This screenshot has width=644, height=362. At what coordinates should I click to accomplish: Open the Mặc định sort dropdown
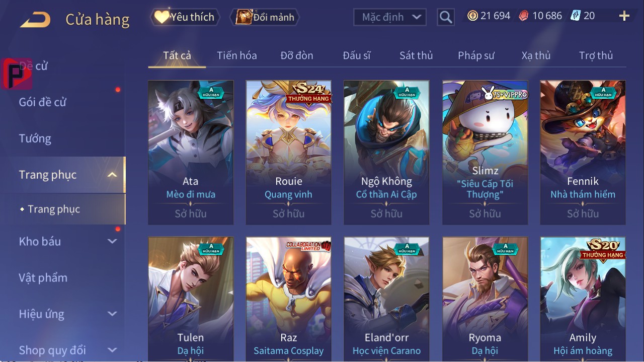tap(390, 17)
